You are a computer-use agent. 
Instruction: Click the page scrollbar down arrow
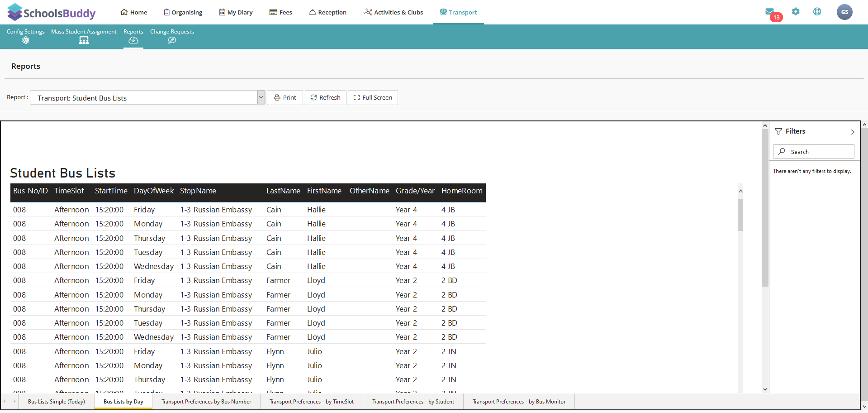pyautogui.click(x=864, y=407)
